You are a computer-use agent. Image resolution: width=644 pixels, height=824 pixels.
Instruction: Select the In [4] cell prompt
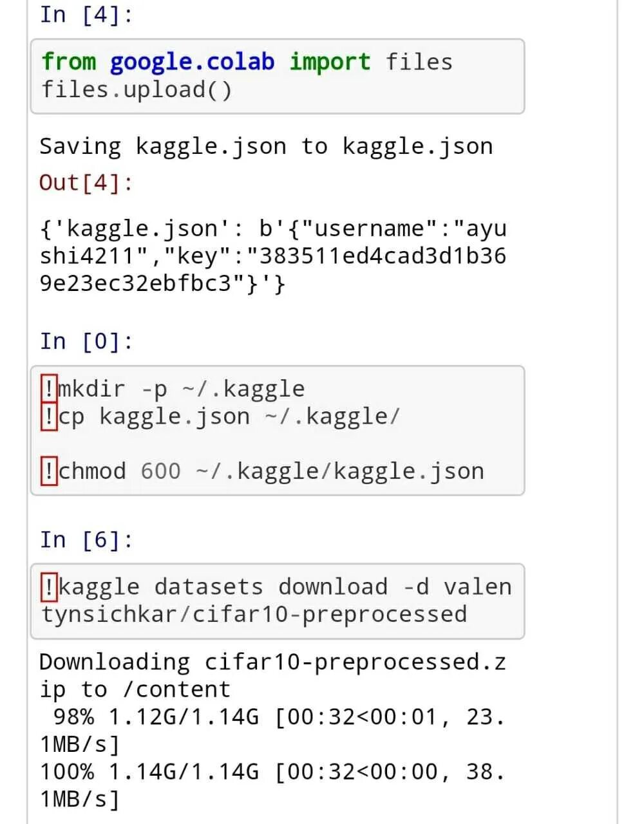[x=86, y=14]
